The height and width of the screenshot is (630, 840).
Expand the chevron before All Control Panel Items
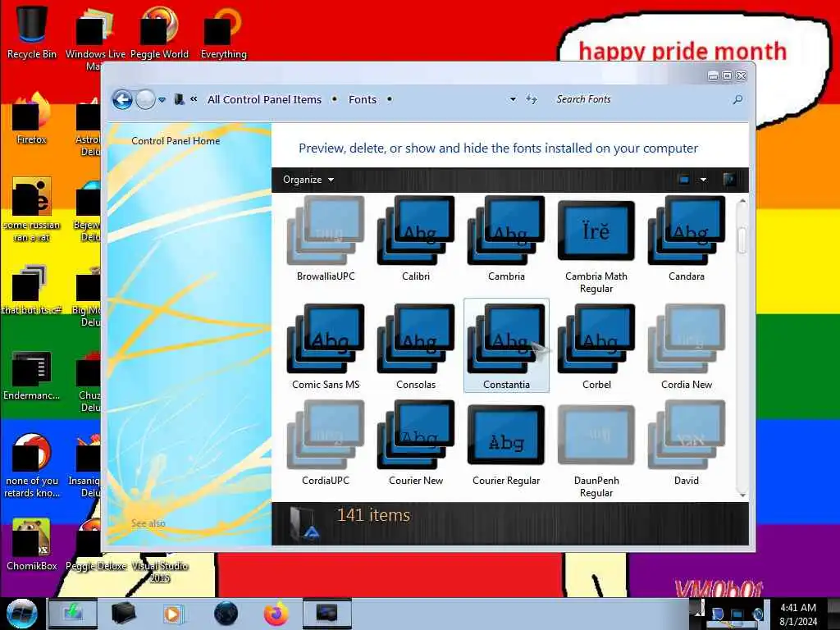click(x=194, y=99)
